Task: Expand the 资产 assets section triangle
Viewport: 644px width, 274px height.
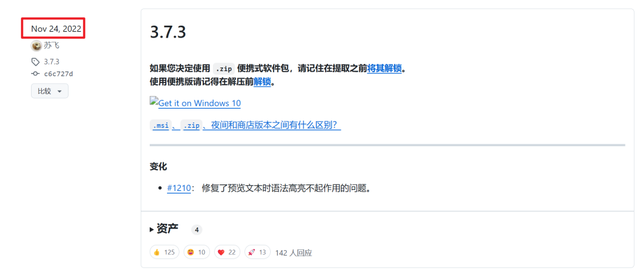Action: tap(152, 230)
